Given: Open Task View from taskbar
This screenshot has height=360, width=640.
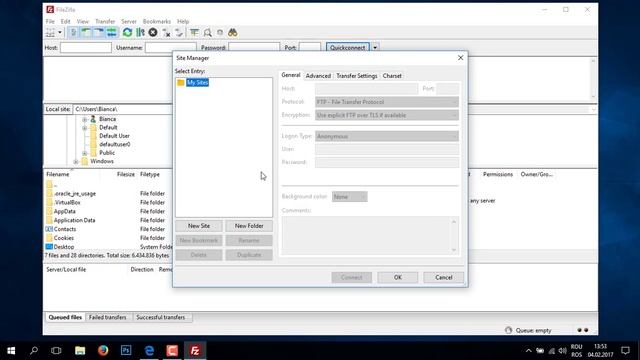Looking at the screenshot, I should 56,350.
